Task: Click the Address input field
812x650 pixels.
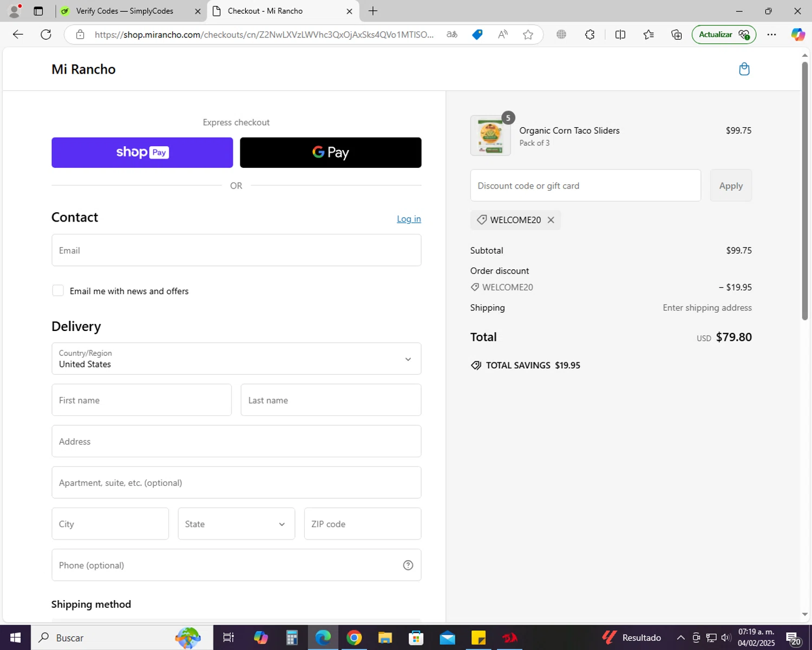Action: (x=236, y=441)
